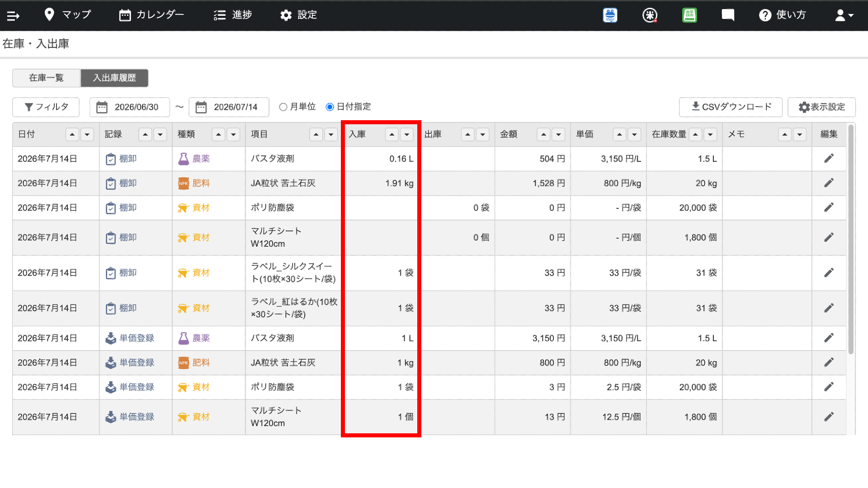The width and height of the screenshot is (868, 488).
Task: Click 単価登録 link in the 3,150 円 row
Action: click(130, 338)
